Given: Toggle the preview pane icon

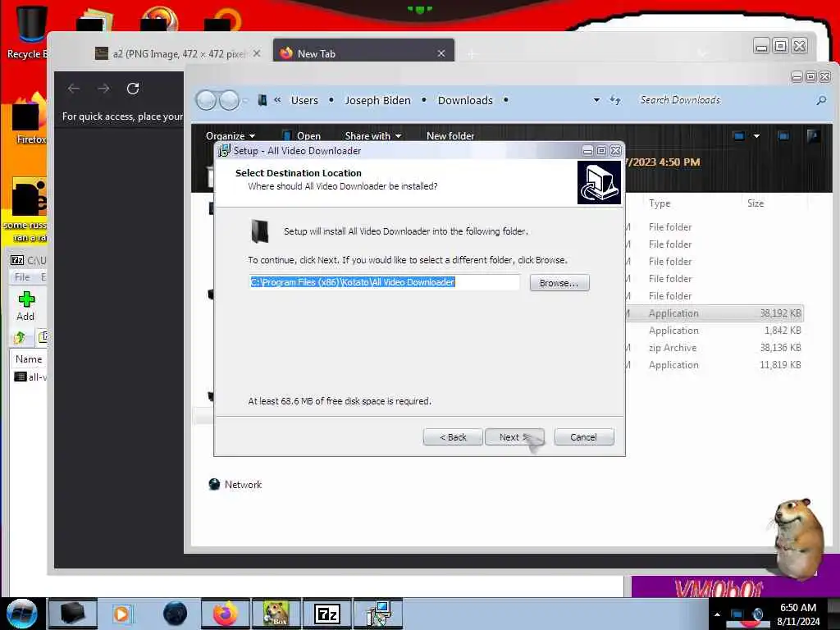Looking at the screenshot, I should click(x=783, y=135).
